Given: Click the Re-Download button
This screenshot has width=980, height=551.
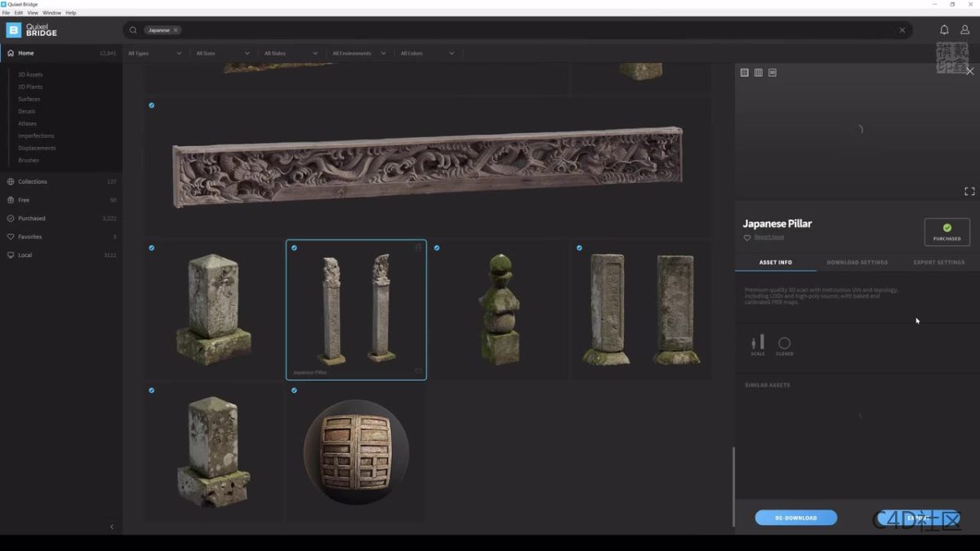Looking at the screenshot, I should point(795,518).
